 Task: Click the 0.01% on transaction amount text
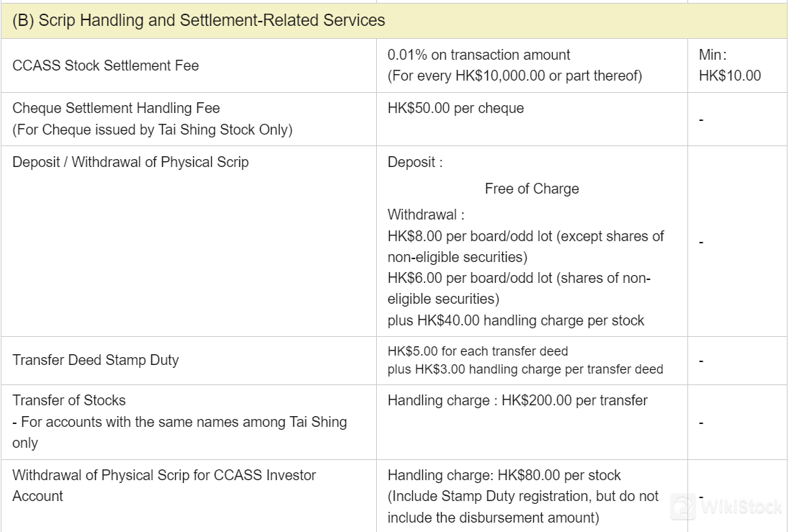(x=478, y=55)
